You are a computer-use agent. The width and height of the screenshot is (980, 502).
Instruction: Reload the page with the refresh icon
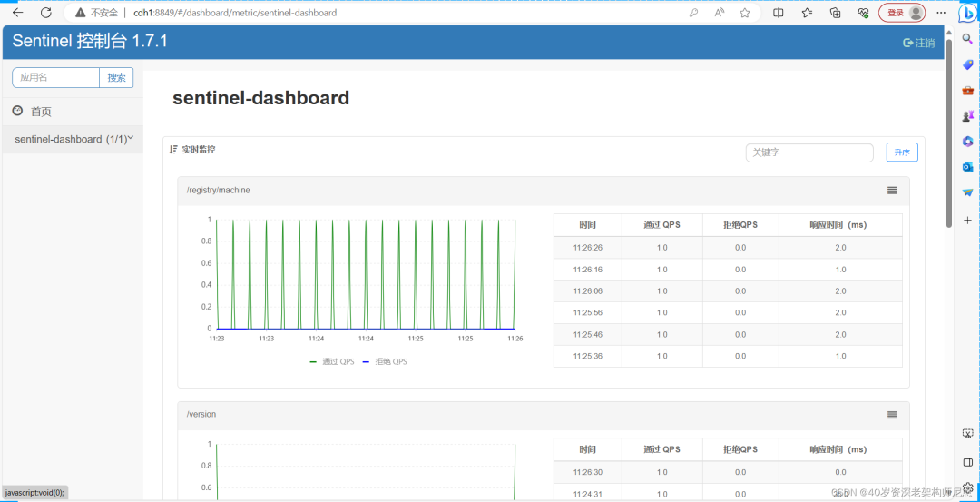[45, 13]
